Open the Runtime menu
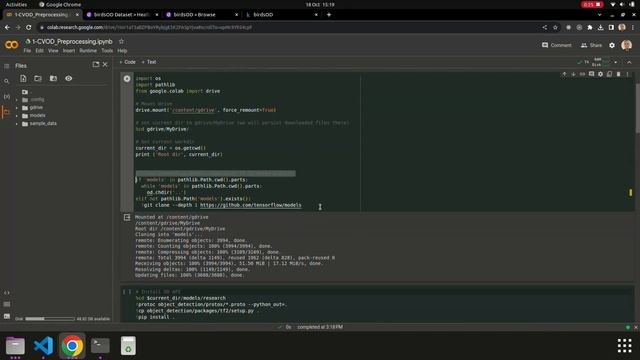Viewport: 640px width, 360px height. tap(88, 51)
